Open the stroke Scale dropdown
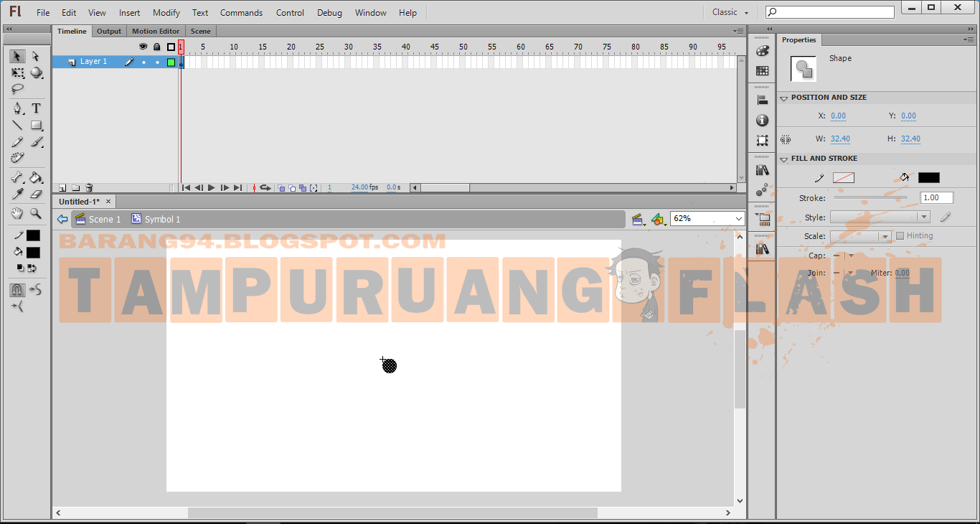Image resolution: width=980 pixels, height=524 pixels. 861,236
